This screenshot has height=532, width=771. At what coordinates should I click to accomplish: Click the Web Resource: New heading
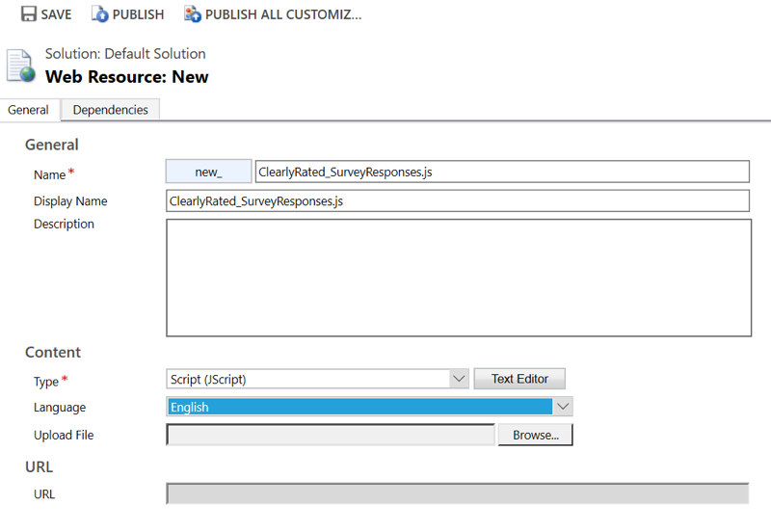[127, 77]
